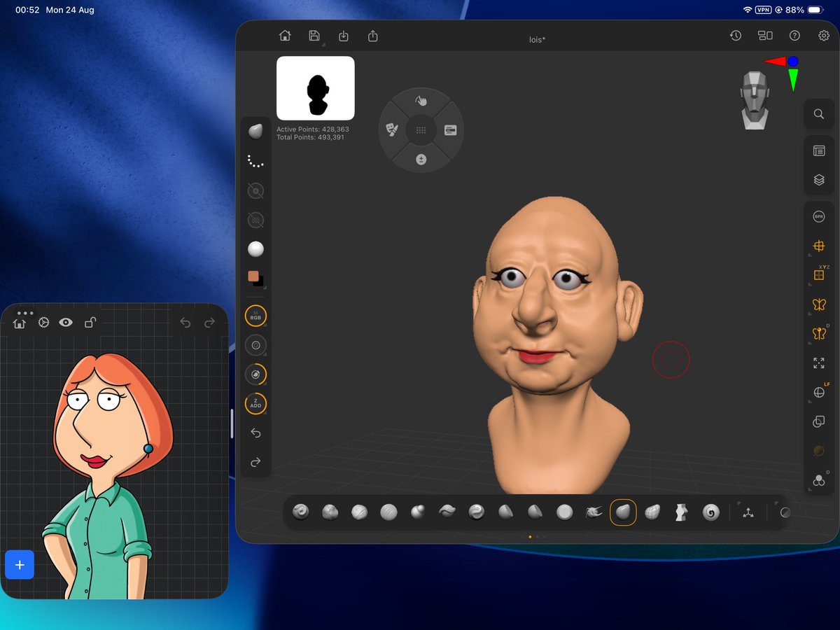
Task: Toggle the BPR render button
Action: pyautogui.click(x=819, y=217)
